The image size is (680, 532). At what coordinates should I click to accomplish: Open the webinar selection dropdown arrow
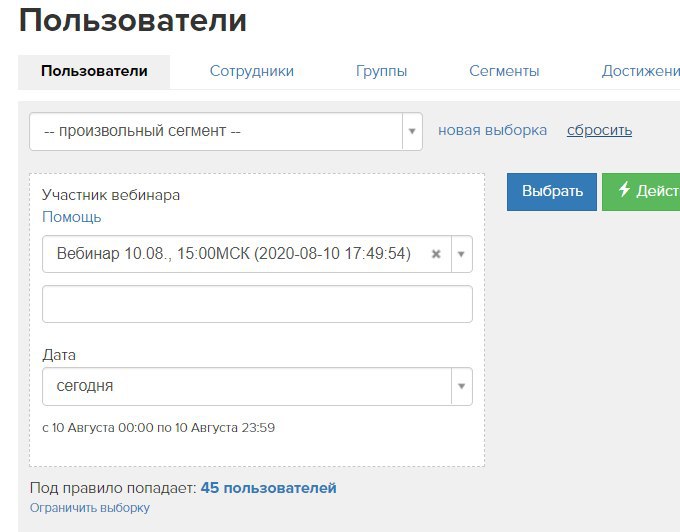coord(461,254)
